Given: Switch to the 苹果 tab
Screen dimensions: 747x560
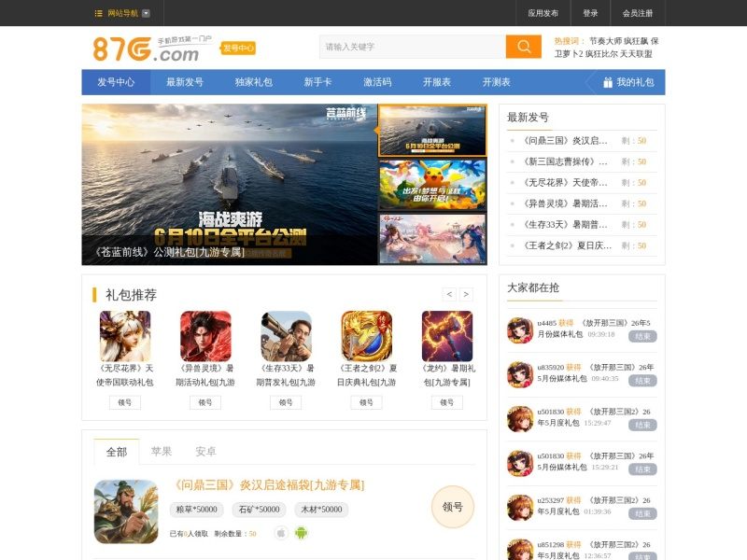Looking at the screenshot, I should tap(161, 452).
